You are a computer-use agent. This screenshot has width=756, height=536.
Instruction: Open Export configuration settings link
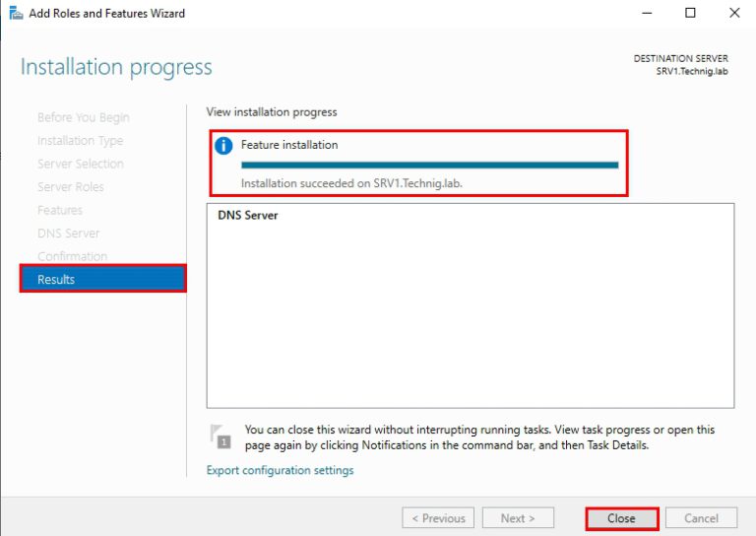[x=280, y=470]
